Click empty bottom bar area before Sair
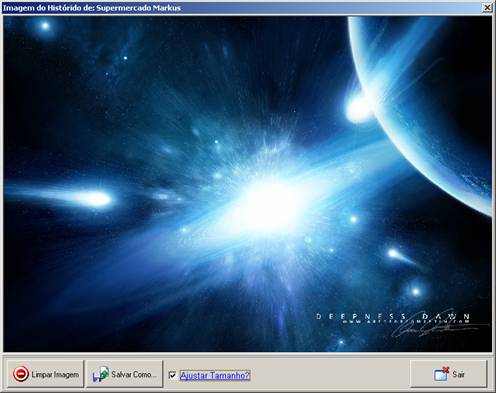496x393 pixels. click(x=330, y=374)
